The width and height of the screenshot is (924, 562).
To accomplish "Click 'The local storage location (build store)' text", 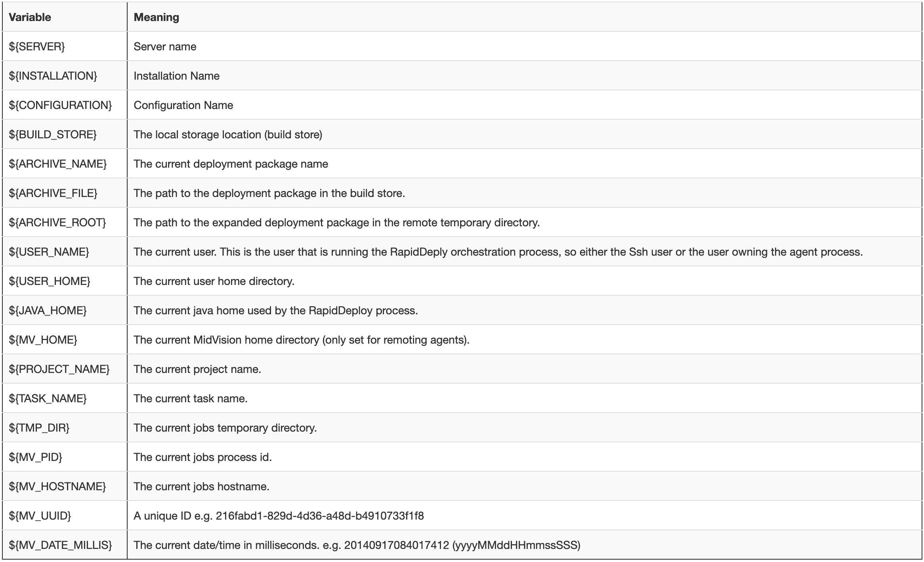I will pos(228,134).
